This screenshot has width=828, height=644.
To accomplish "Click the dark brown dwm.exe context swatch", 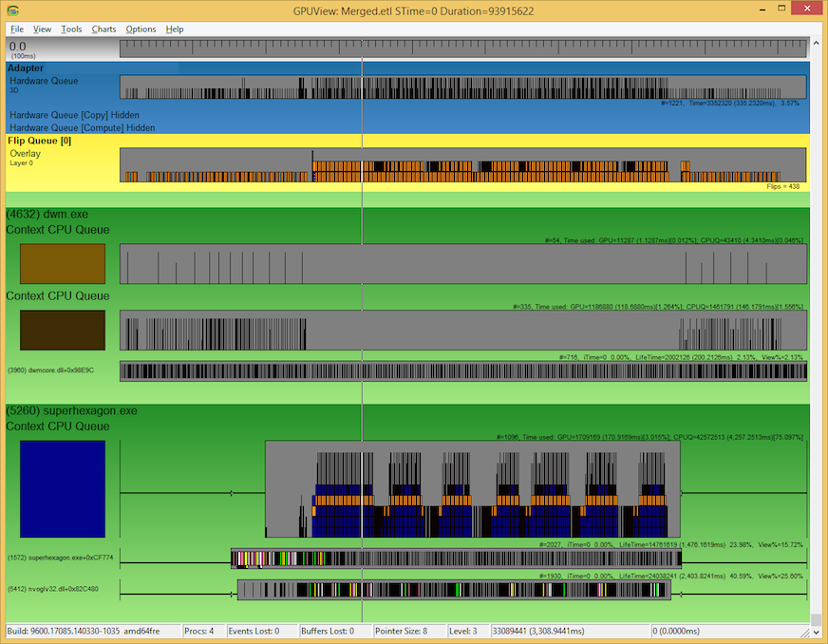I will coord(63,331).
